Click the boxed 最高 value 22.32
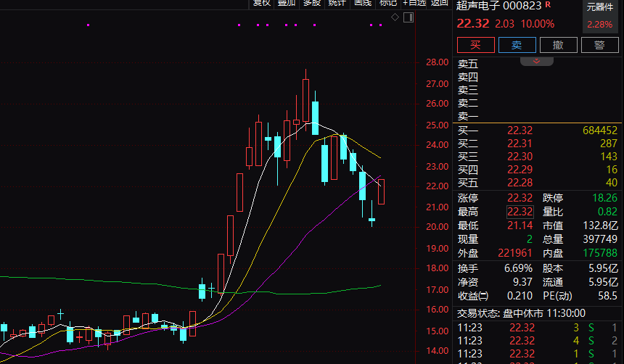The width and height of the screenshot is (624, 364). coord(520,212)
